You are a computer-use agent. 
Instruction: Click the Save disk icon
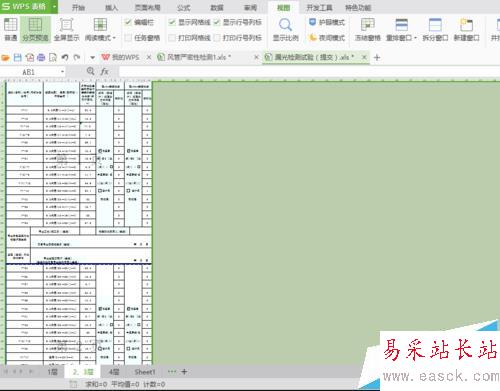click(18, 58)
